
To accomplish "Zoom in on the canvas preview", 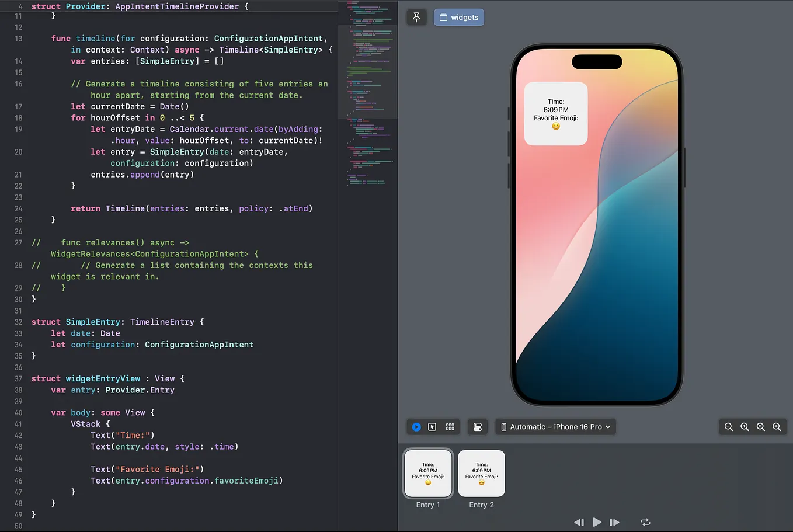I will coord(777,426).
